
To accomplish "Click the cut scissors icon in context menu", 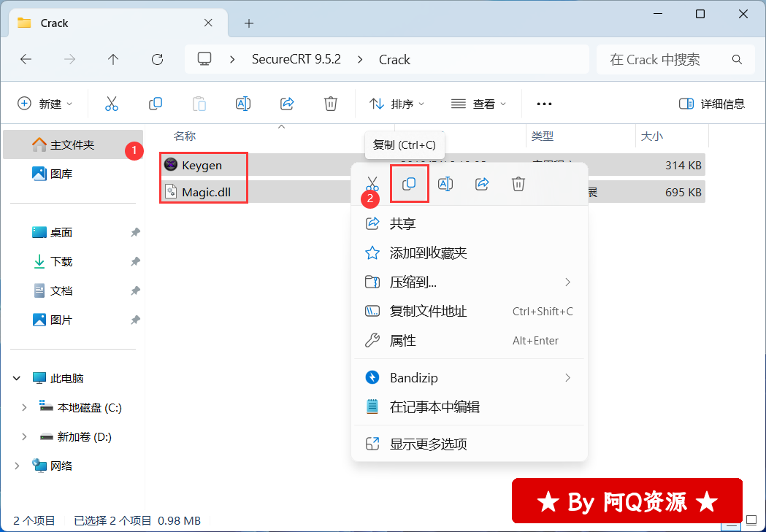I will (372, 184).
